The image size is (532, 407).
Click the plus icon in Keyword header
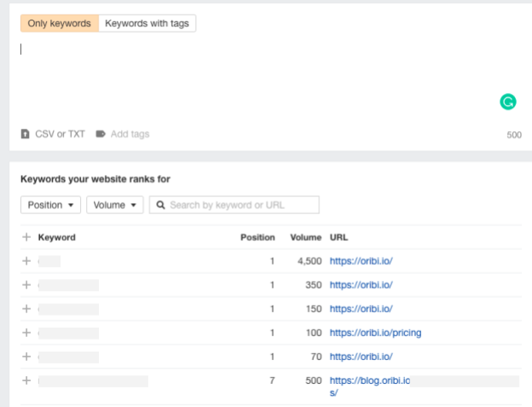pyautogui.click(x=26, y=237)
